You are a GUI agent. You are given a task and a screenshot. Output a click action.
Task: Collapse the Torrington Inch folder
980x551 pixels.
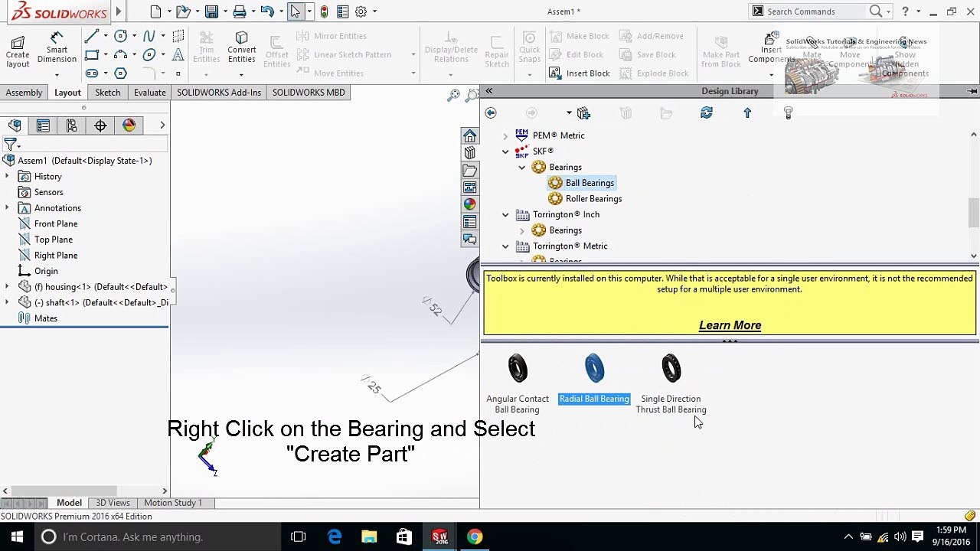coord(505,215)
